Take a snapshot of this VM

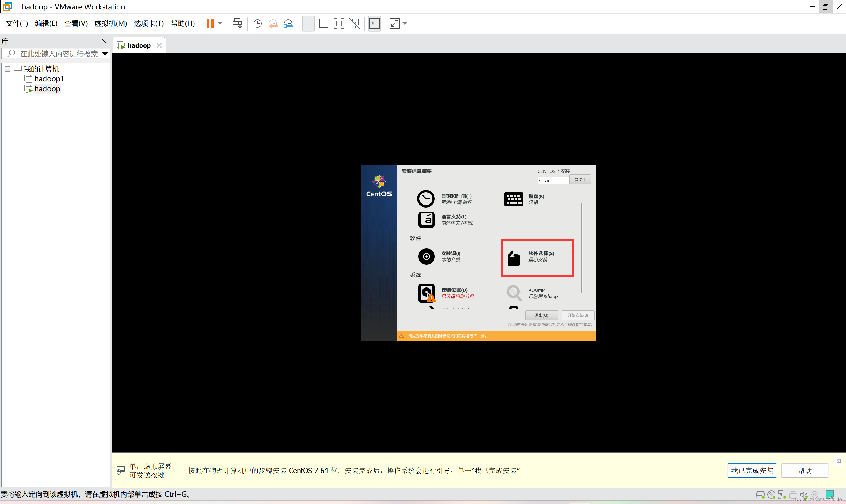(x=257, y=23)
